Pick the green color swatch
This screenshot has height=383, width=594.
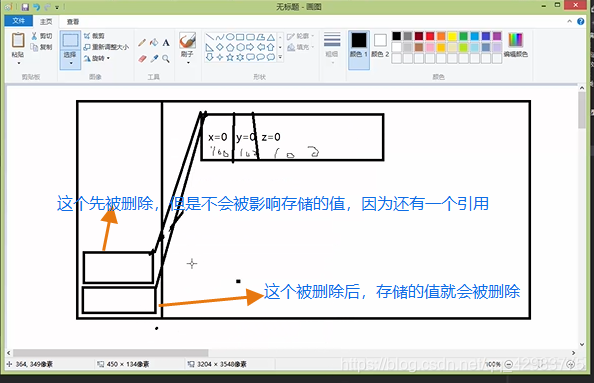[x=464, y=36]
